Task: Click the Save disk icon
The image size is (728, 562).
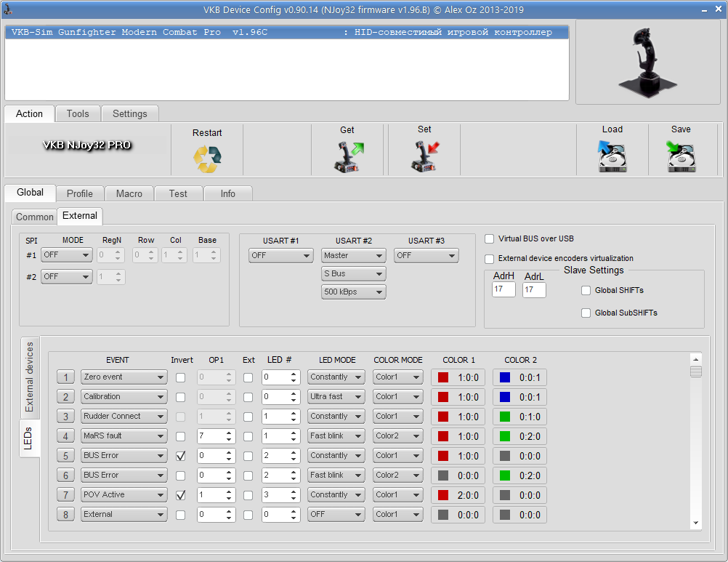Action: [681, 156]
